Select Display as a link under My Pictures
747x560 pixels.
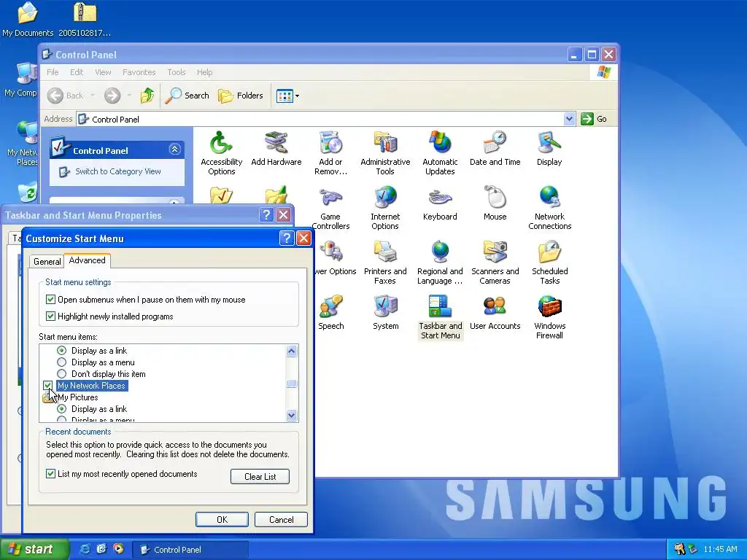61,409
